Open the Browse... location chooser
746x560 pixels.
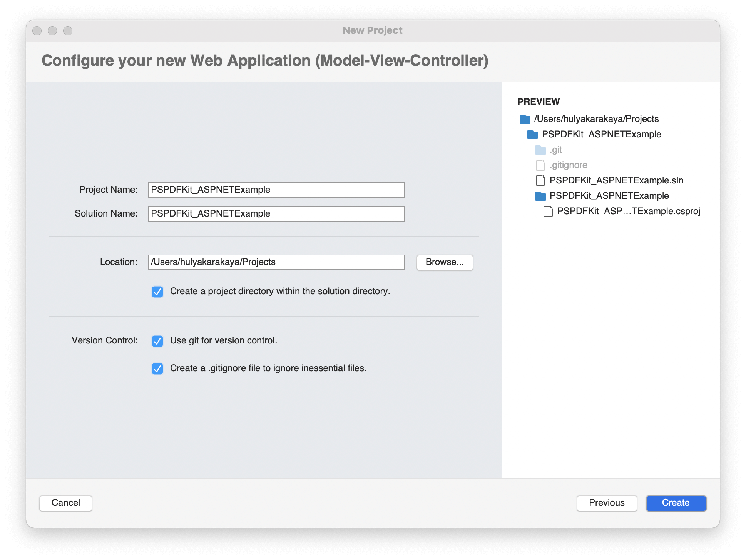[445, 262]
